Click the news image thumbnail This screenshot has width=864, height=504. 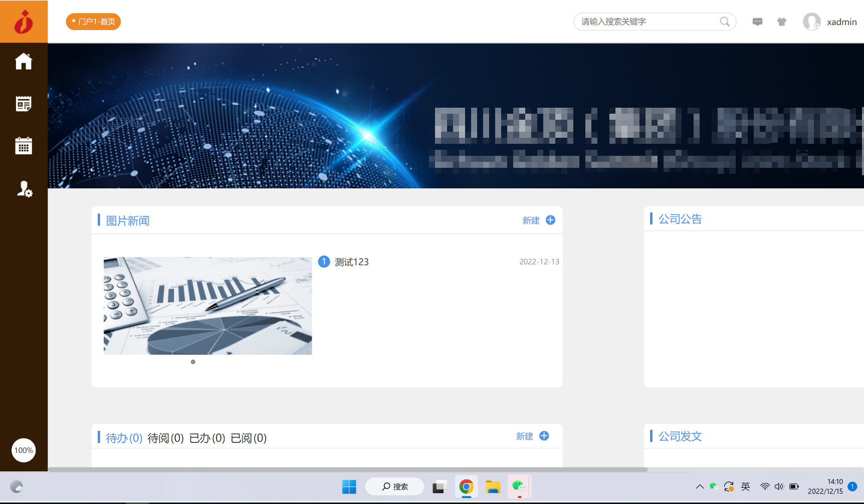(x=208, y=306)
